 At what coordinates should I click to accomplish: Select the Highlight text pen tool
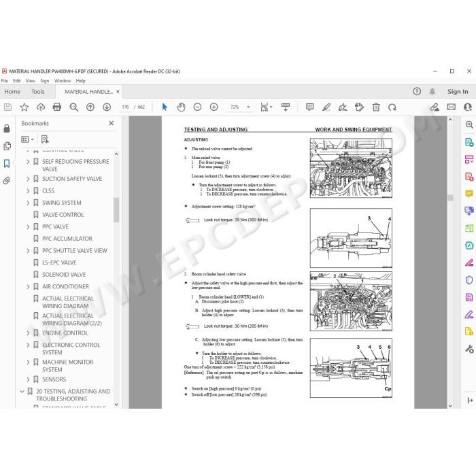(326, 107)
